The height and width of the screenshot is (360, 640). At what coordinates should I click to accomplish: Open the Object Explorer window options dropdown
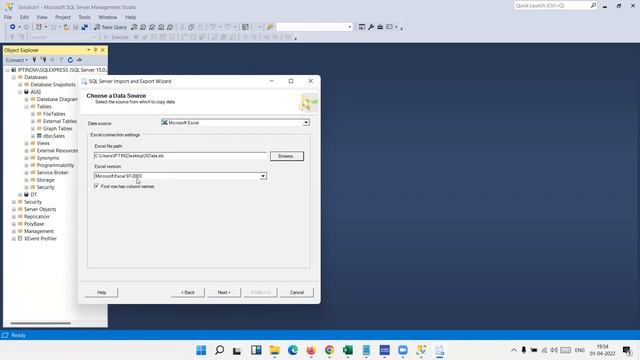89,50
